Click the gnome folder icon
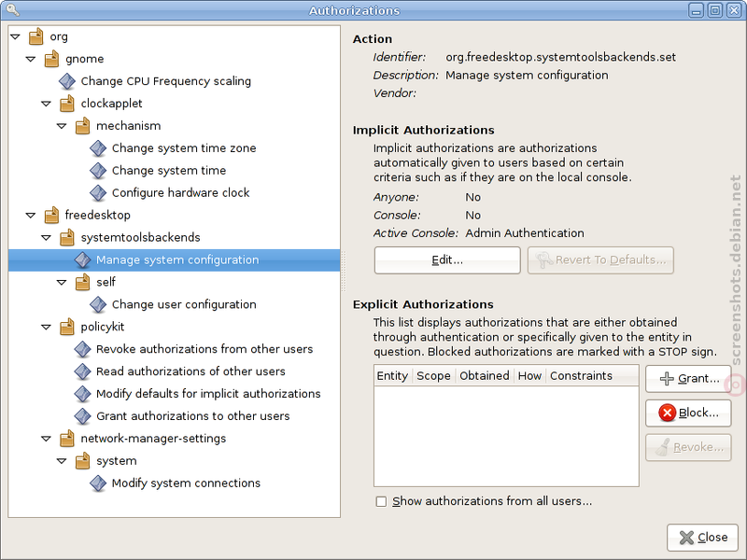Screen dimensions: 747x560 [x=51, y=59]
